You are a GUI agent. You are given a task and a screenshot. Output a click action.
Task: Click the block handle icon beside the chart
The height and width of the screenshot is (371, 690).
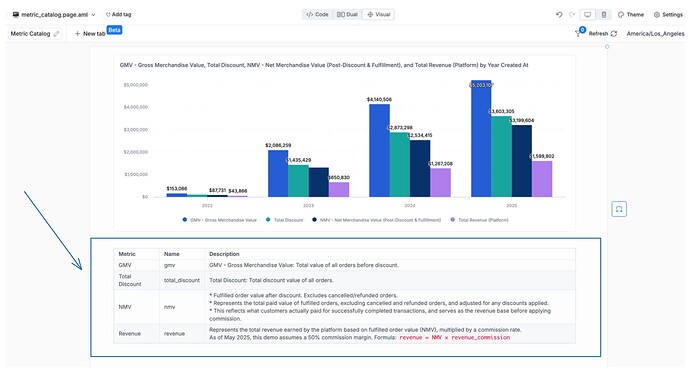pos(619,209)
